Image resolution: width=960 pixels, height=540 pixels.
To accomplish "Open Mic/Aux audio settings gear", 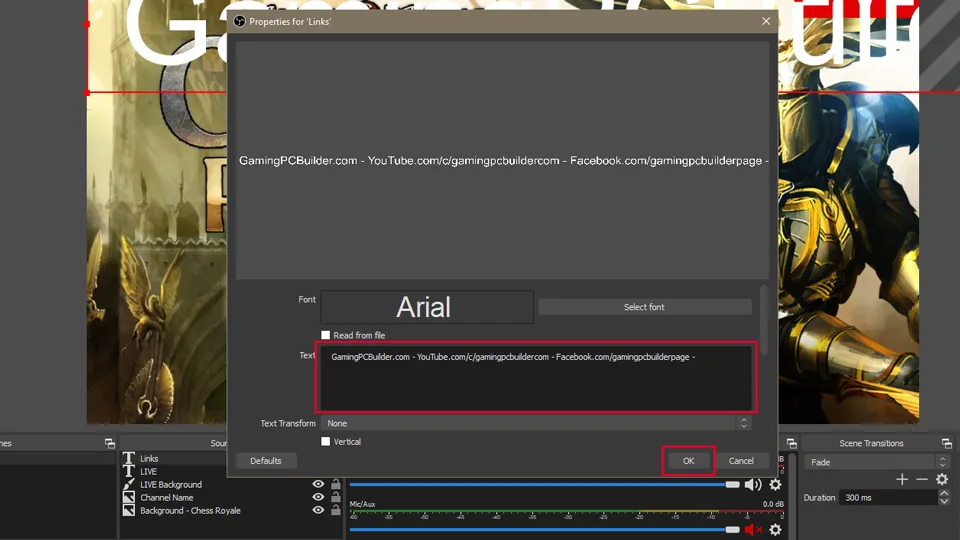I will (x=775, y=530).
